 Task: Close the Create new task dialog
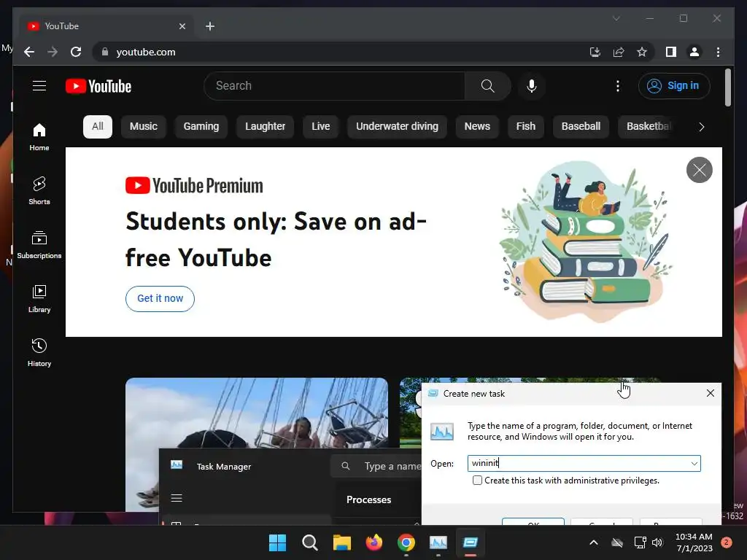pos(710,393)
